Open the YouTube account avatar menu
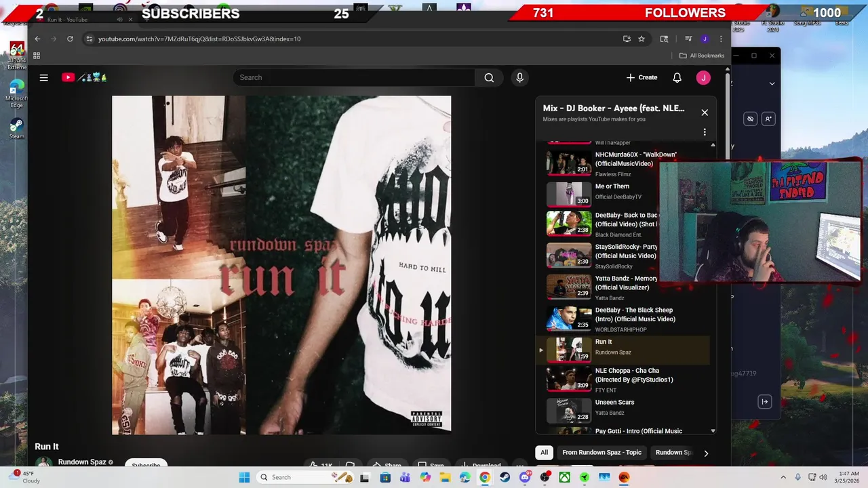This screenshot has height=488, width=868. coord(703,77)
